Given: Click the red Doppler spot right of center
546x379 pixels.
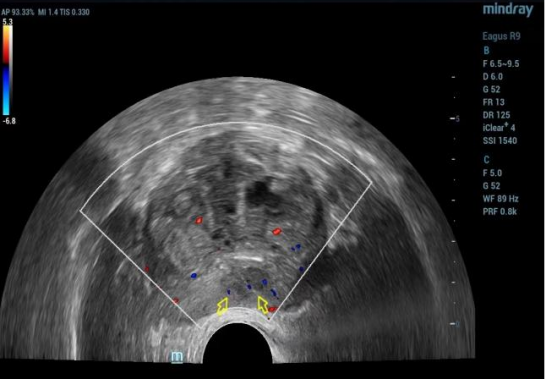Looking at the screenshot, I should tap(277, 231).
